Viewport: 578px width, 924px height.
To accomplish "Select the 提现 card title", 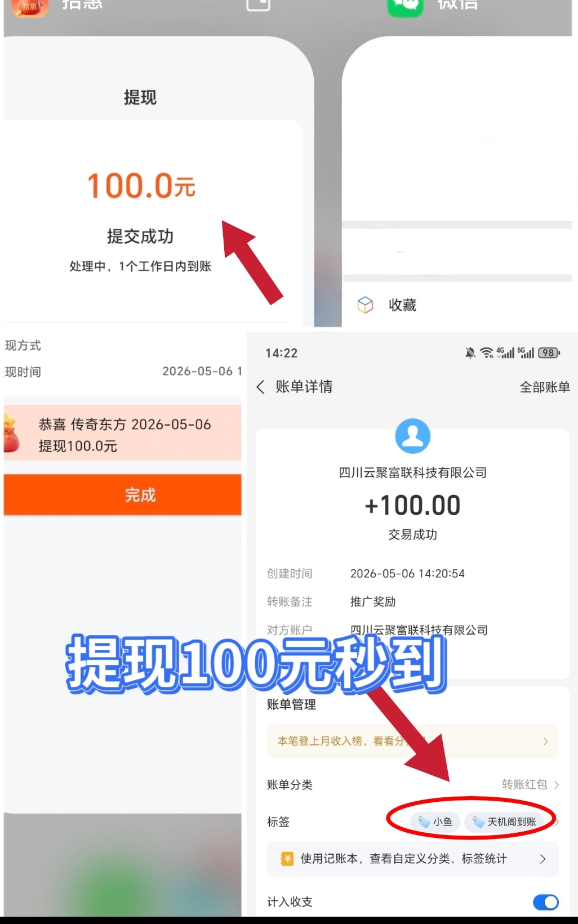I will [140, 97].
